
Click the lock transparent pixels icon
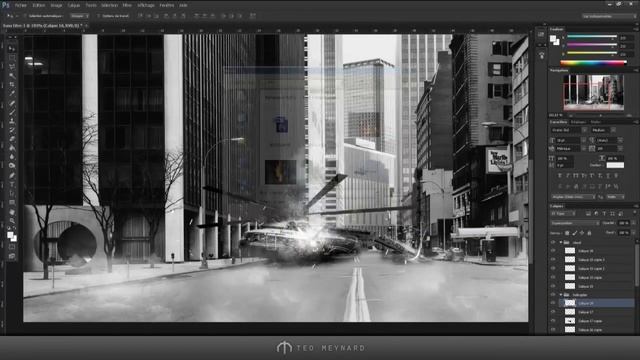[567, 233]
